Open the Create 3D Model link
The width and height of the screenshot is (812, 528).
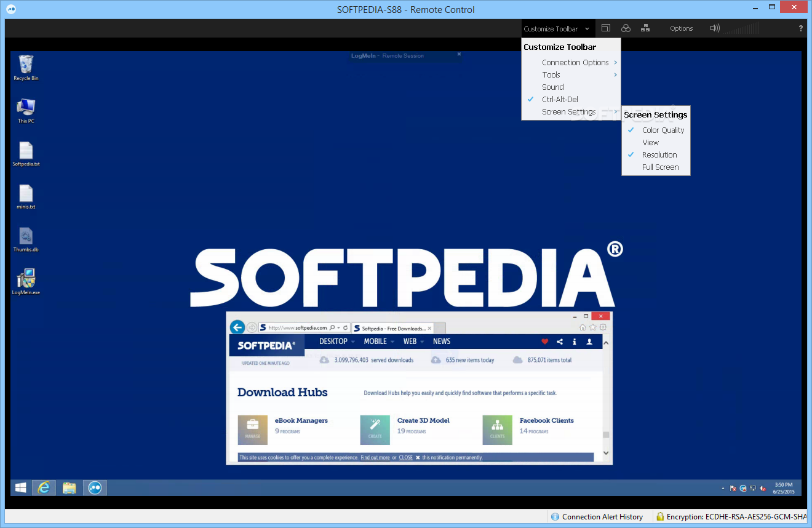tap(423, 420)
